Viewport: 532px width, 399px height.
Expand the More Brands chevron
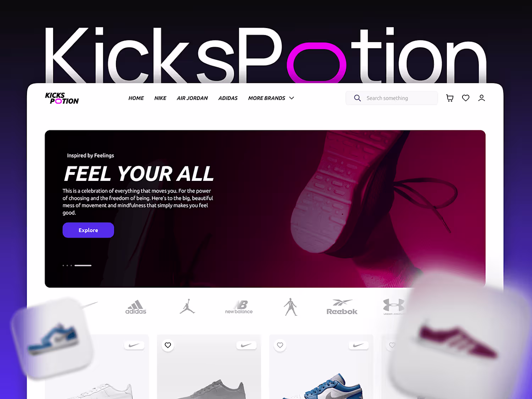click(292, 98)
